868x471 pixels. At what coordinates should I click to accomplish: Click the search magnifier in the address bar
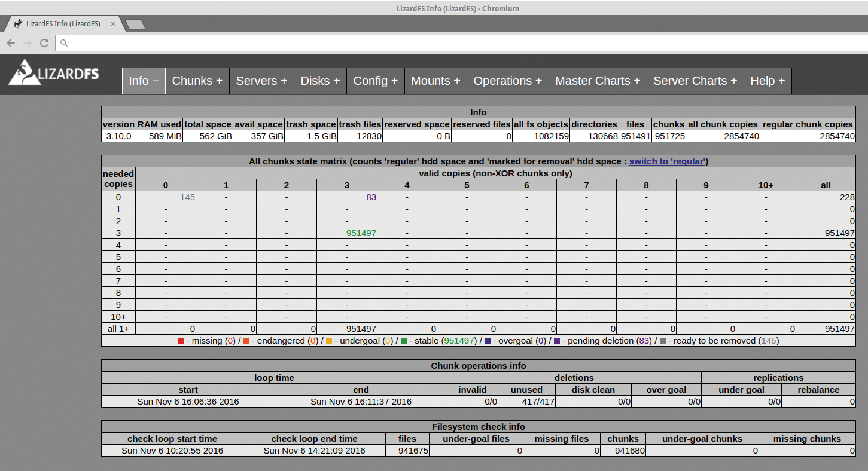tap(63, 43)
